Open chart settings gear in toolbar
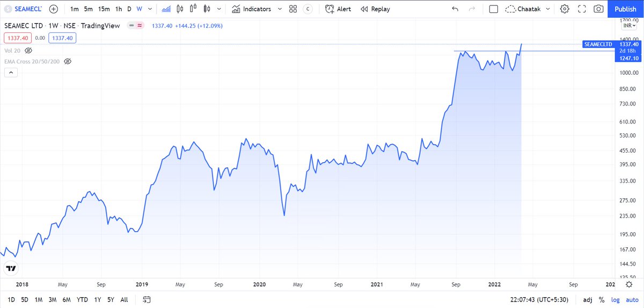The width and height of the screenshot is (644, 308). tap(565, 9)
